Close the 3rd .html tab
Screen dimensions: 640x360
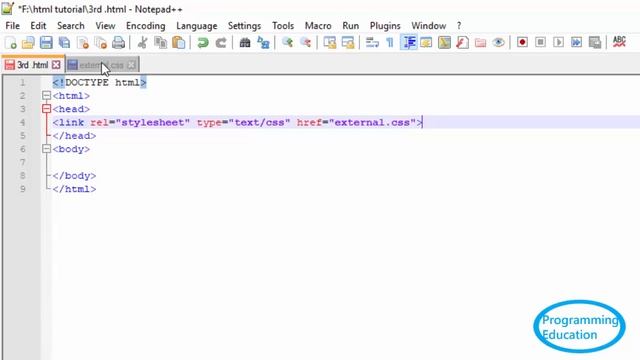tap(56, 65)
